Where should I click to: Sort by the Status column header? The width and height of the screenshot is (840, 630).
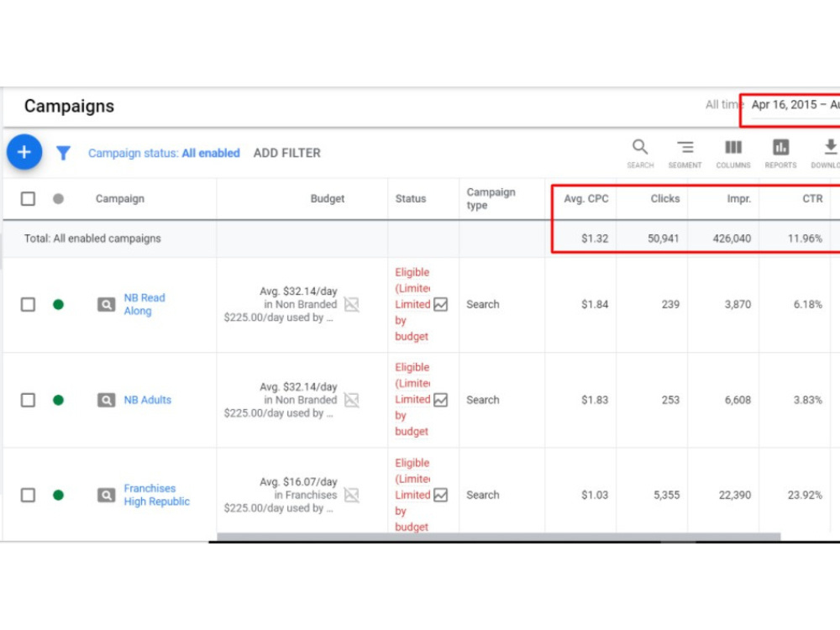tap(411, 199)
